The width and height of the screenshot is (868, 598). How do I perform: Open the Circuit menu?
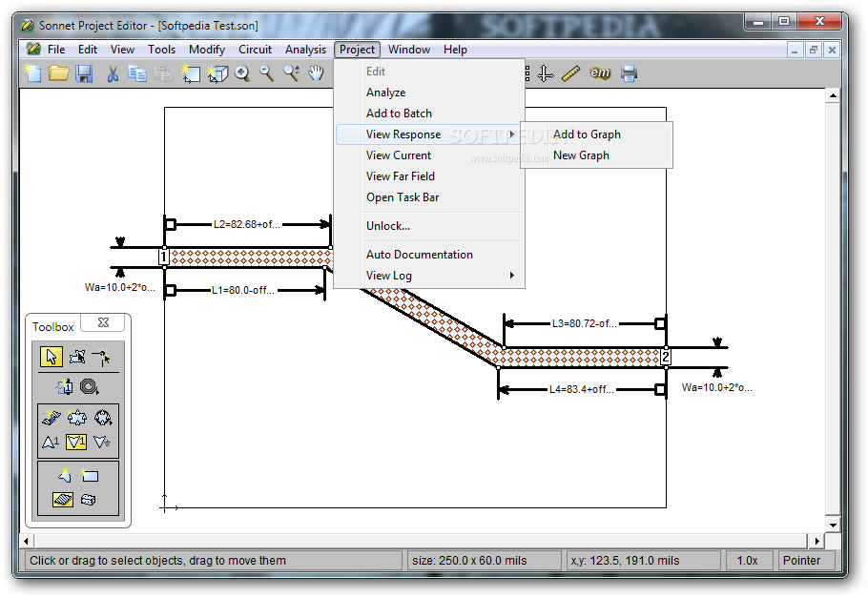(256, 50)
